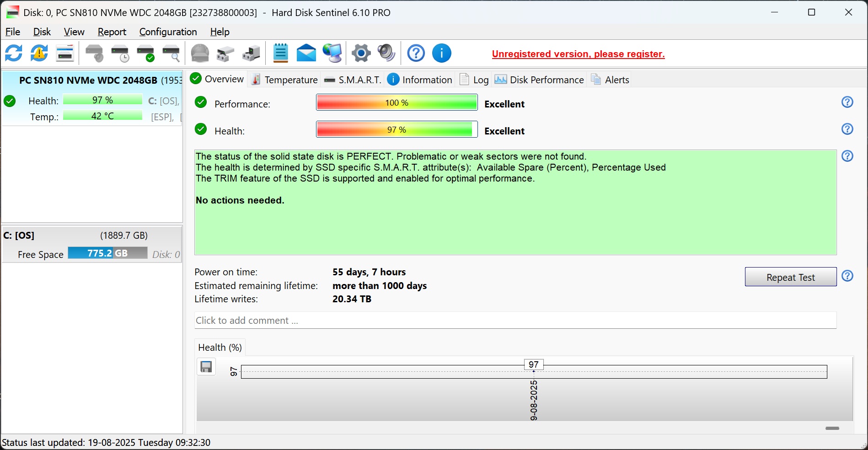Click the blue refresh arrows toolbar icon
This screenshot has height=450, width=868.
click(x=14, y=53)
